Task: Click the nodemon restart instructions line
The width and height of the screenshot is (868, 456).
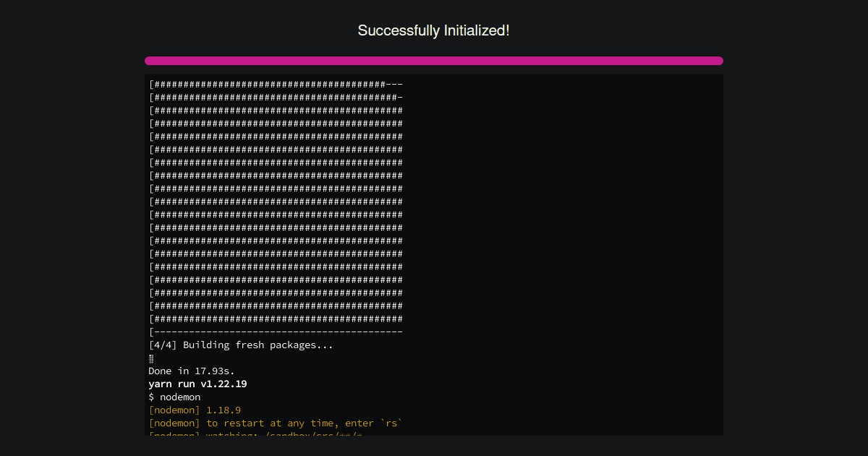Action: (275, 423)
